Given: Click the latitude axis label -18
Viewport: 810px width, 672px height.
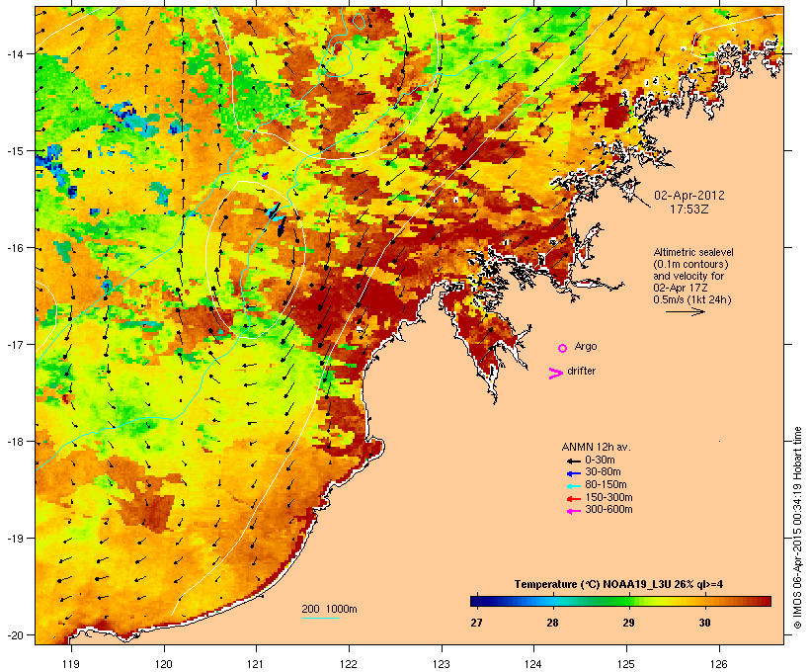Looking at the screenshot, I should point(14,442).
